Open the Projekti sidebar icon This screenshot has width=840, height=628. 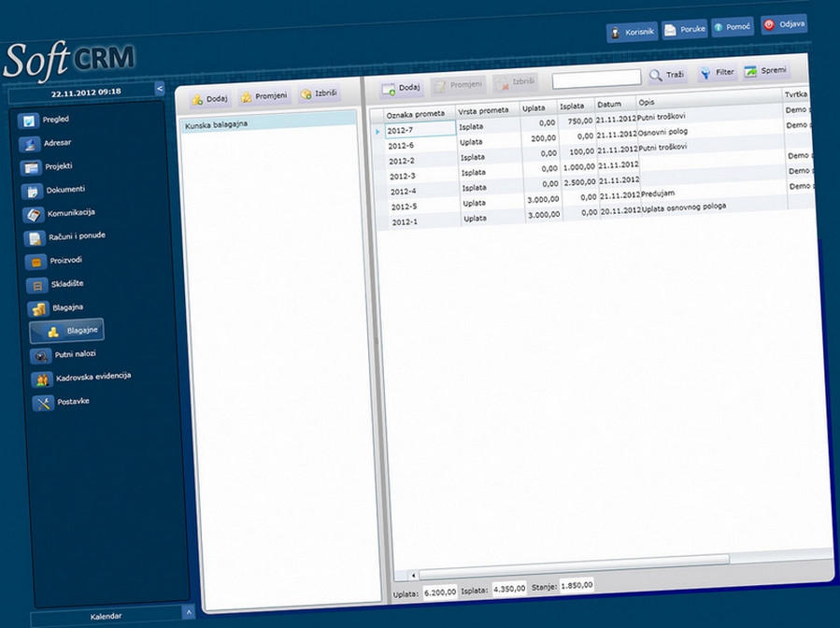pyautogui.click(x=31, y=168)
